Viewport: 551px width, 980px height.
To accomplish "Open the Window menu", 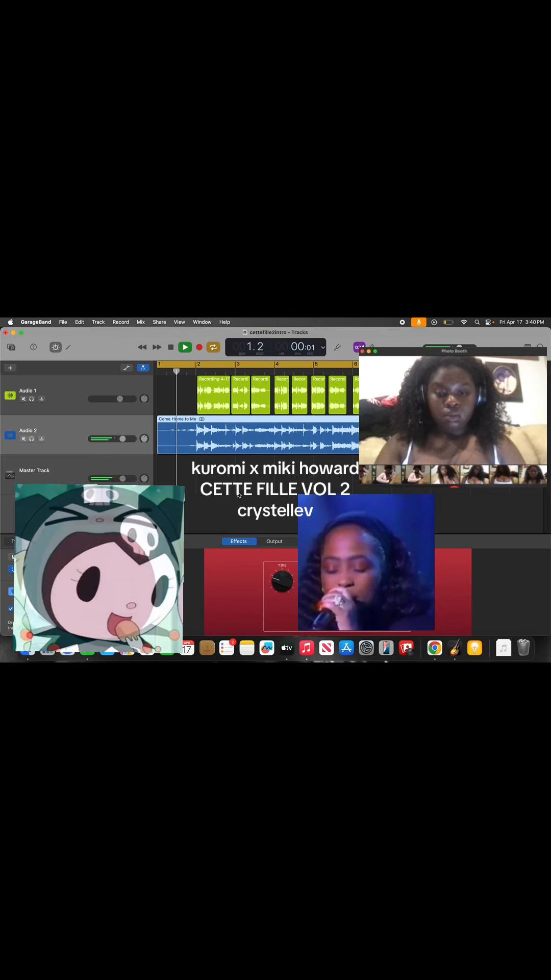I will coord(202,322).
